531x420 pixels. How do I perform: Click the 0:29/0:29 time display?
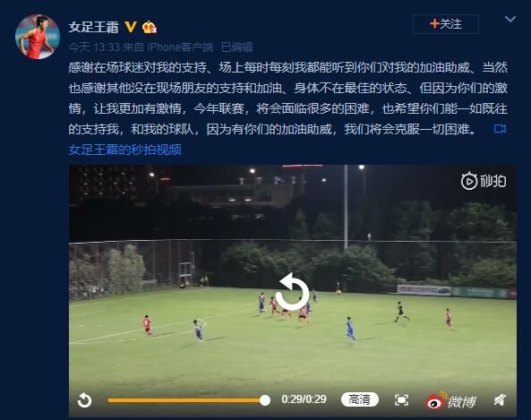[304, 399]
